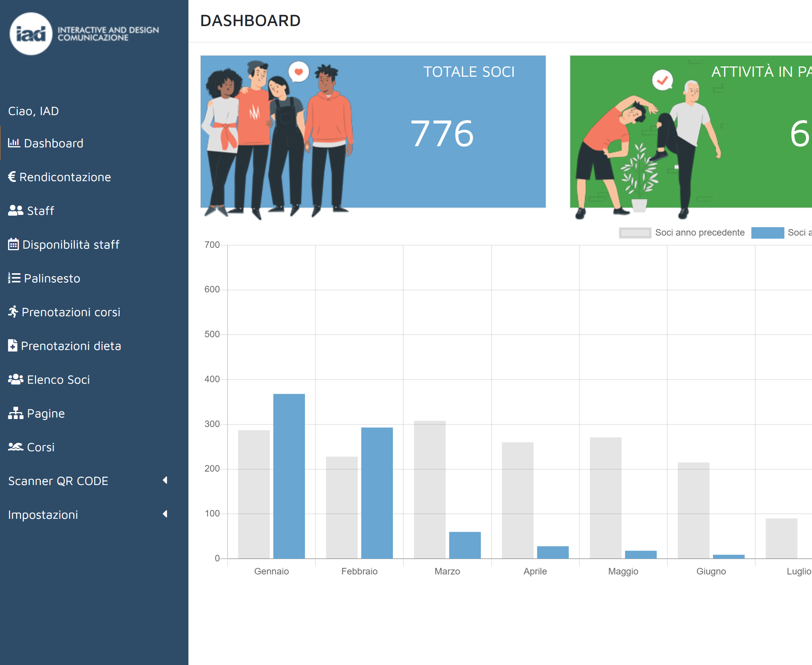
Task: Click the TOTALE SOCI heading
Action: (469, 72)
